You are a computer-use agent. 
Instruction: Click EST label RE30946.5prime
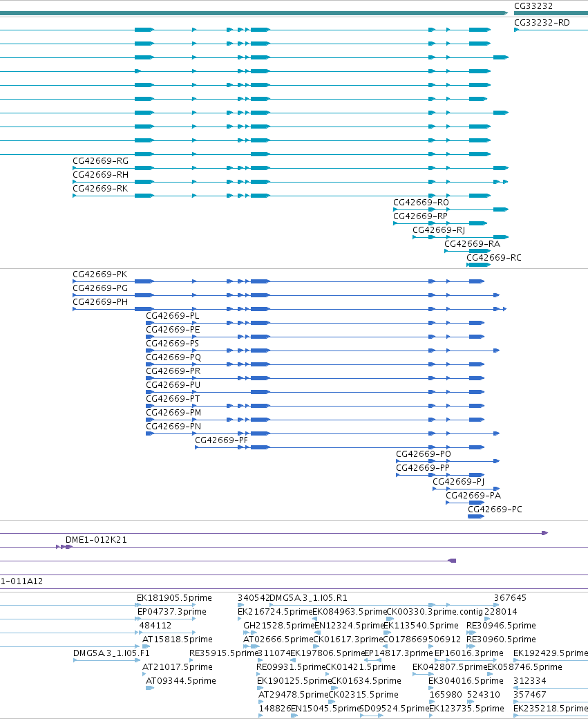pyautogui.click(x=501, y=626)
